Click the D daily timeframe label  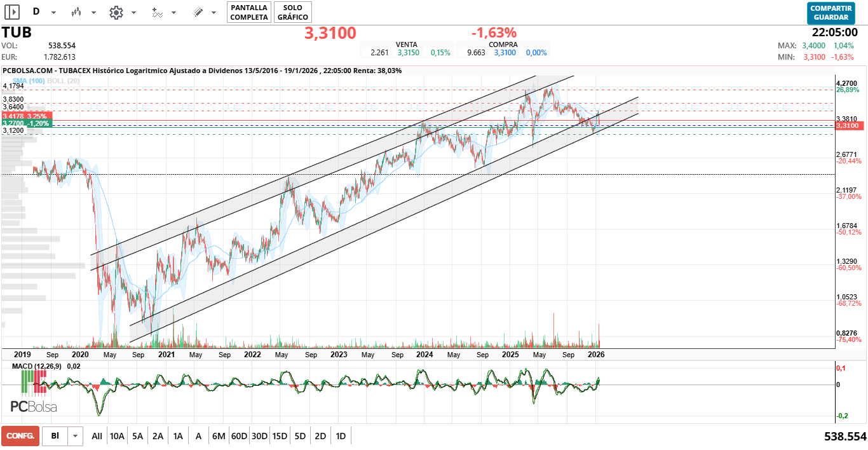36,12
